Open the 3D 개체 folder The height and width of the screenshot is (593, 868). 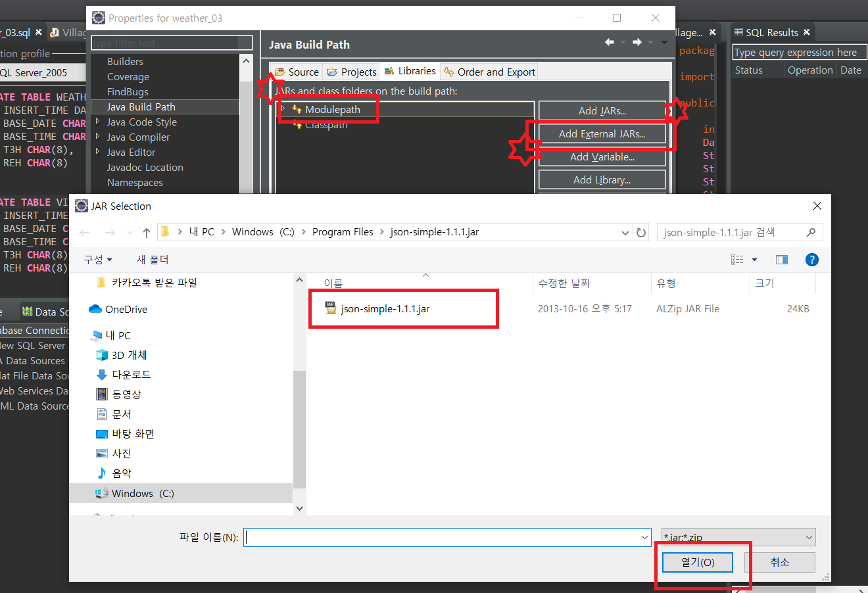point(122,355)
